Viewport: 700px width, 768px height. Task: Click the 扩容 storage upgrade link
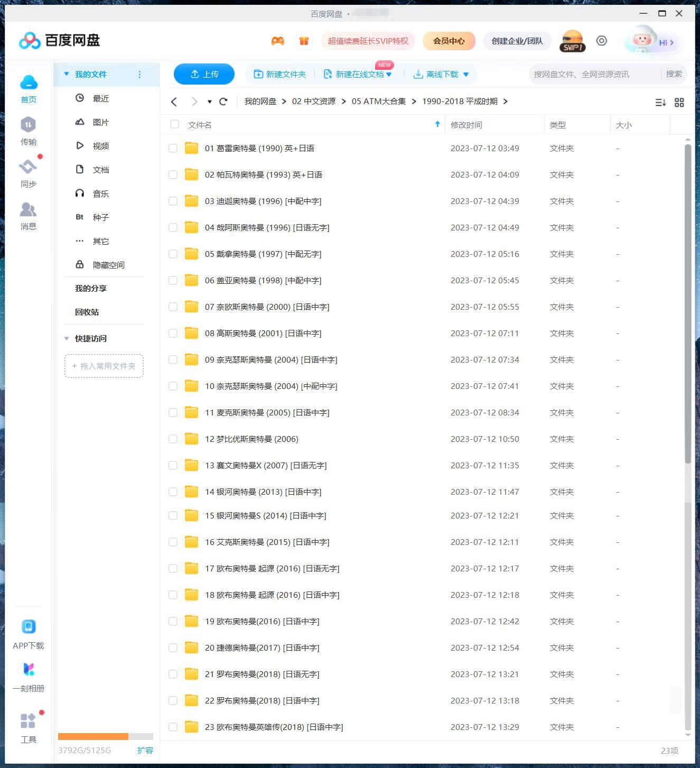pos(146,750)
